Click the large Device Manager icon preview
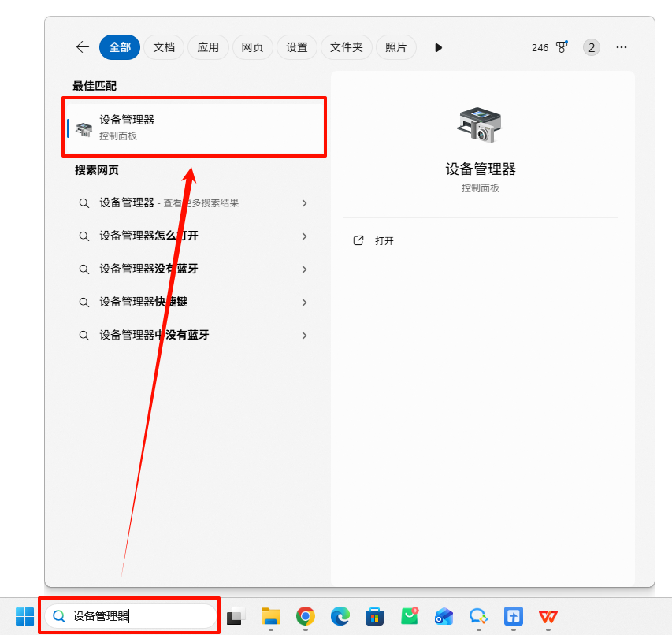Viewport: 672px width, 635px height. pos(480,124)
